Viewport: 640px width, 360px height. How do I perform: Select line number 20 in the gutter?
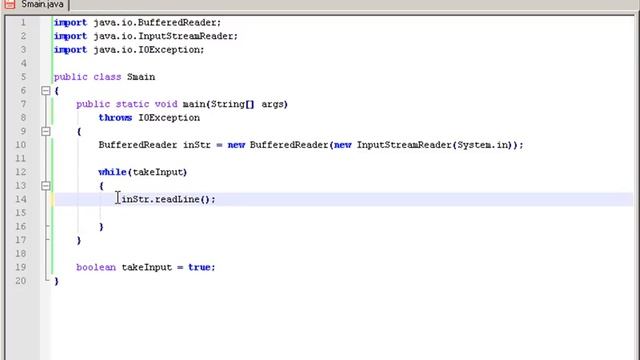(x=21, y=281)
